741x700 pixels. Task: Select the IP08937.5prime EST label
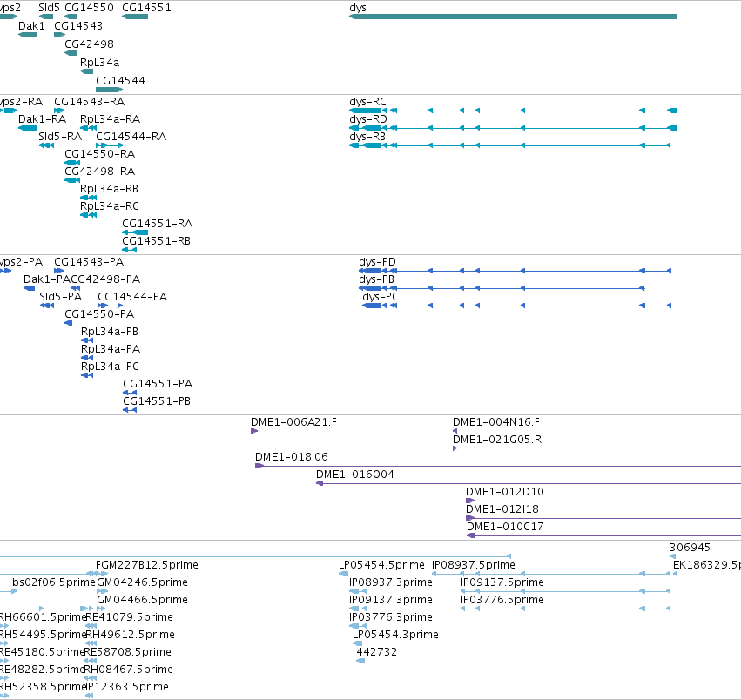click(474, 565)
